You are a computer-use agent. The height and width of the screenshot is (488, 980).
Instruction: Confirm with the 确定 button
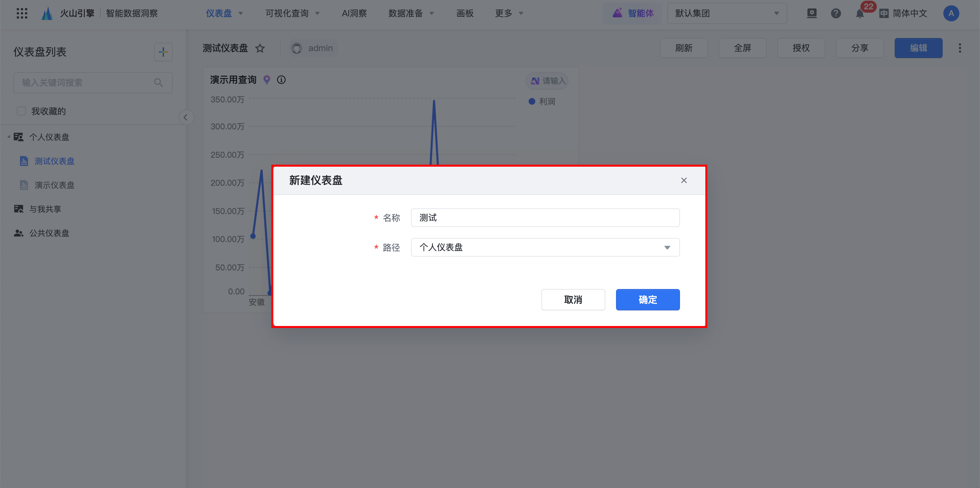coord(647,299)
